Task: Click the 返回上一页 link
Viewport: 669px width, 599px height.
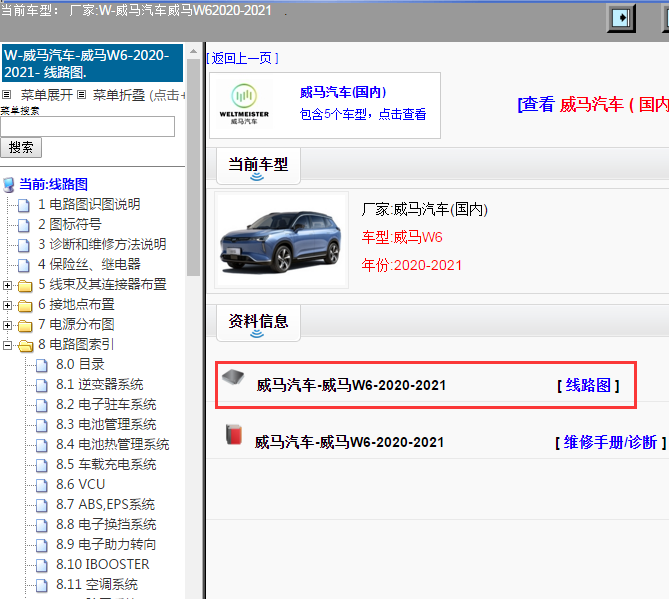Action: pos(242,58)
